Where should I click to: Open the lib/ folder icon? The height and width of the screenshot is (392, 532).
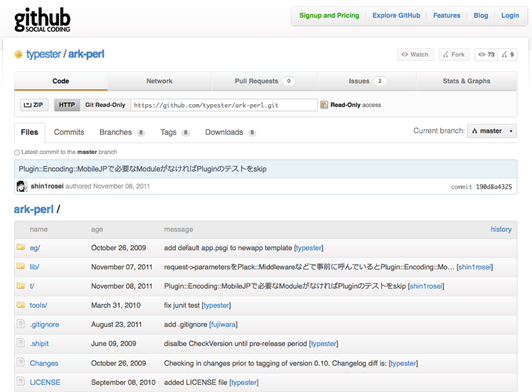[x=21, y=266]
